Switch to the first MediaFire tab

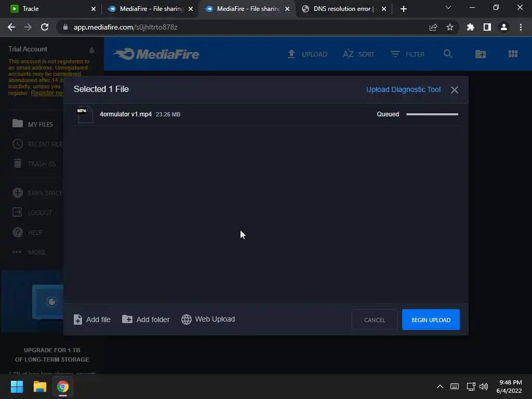point(150,9)
